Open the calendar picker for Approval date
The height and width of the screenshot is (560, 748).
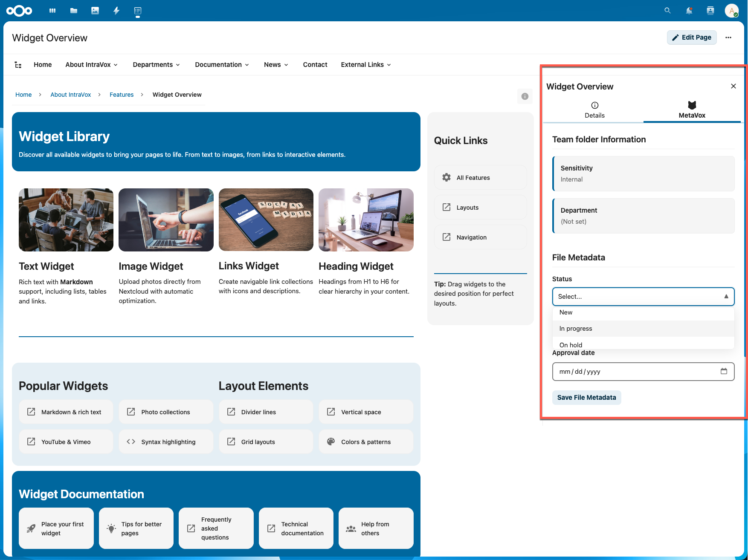724,371
